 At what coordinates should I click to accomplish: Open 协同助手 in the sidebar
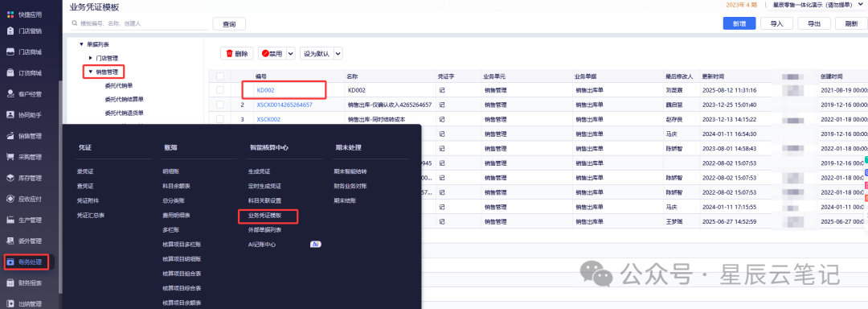click(x=24, y=114)
